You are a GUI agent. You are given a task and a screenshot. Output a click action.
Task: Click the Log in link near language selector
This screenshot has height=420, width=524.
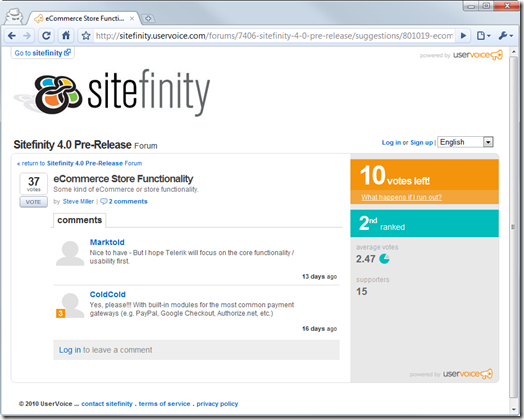click(x=391, y=143)
